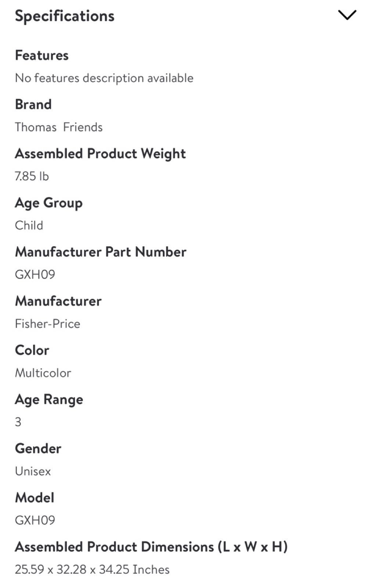Click the Thomas Friends brand value
Image resolution: width=376 pixels, height=588 pixels.
pos(59,127)
